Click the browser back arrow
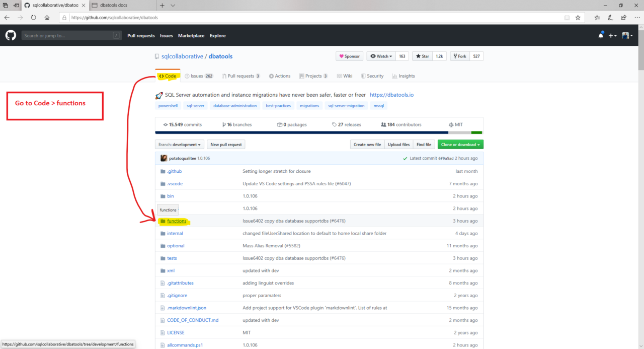This screenshot has height=349, width=644. pos(7,17)
